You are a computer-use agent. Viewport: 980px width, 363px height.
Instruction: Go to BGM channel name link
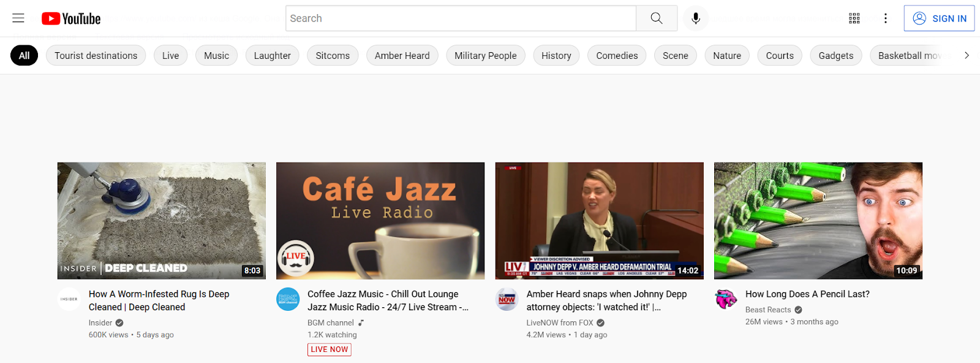(331, 323)
